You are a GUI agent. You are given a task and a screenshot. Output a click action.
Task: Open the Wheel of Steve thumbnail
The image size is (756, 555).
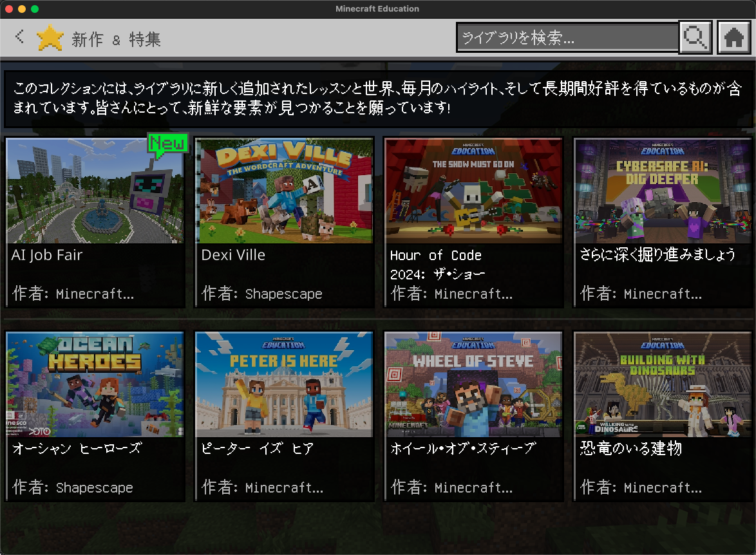click(x=474, y=385)
